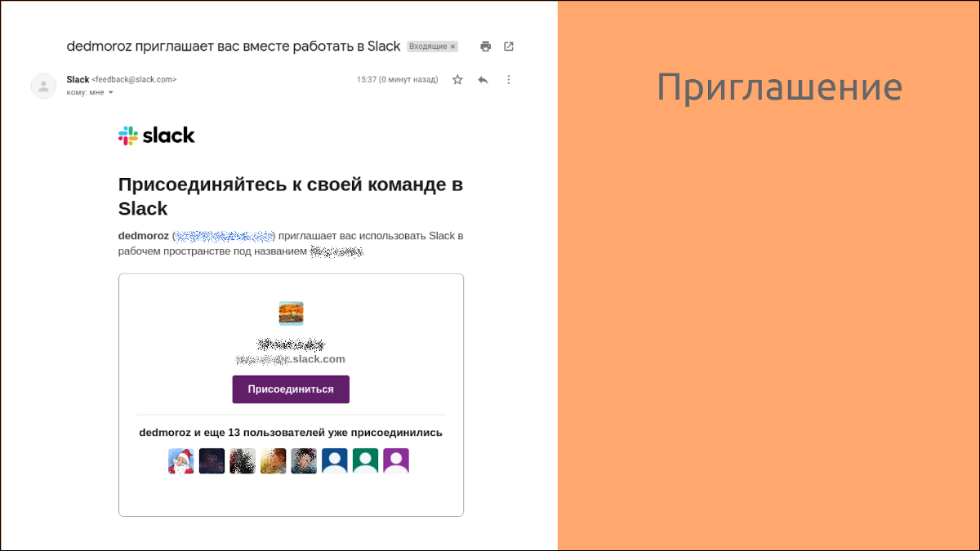Click dedmoroz's Santa Claus avatar

[x=180, y=460]
